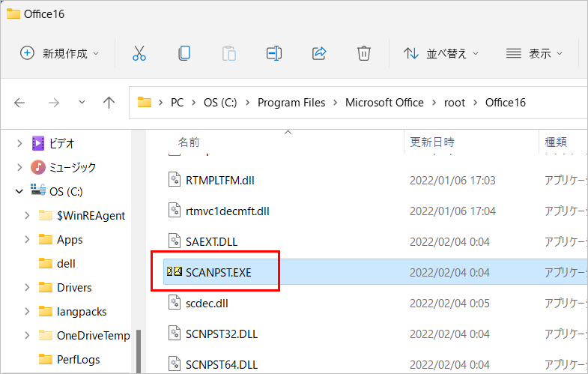Click Program Files in breadcrumb
The height and width of the screenshot is (374, 588).
291,103
